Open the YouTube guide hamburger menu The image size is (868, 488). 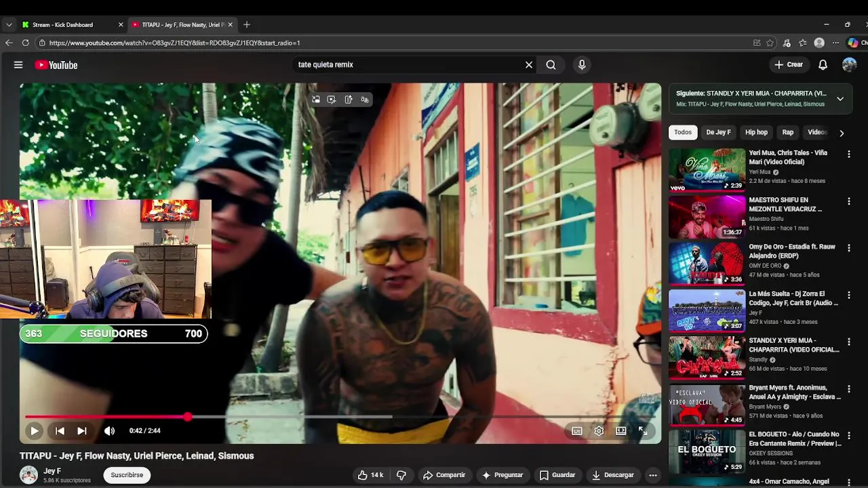pos(18,65)
